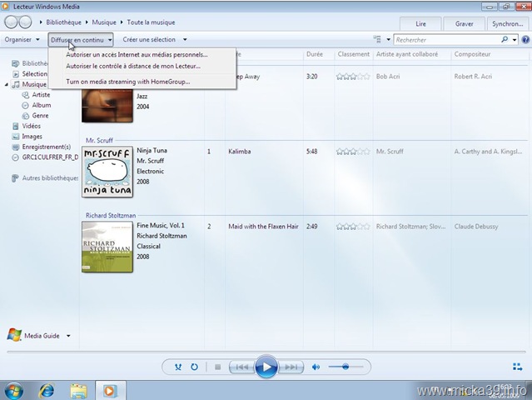The width and height of the screenshot is (532, 400).
Task: Open the Organiser menu
Action: [22, 40]
